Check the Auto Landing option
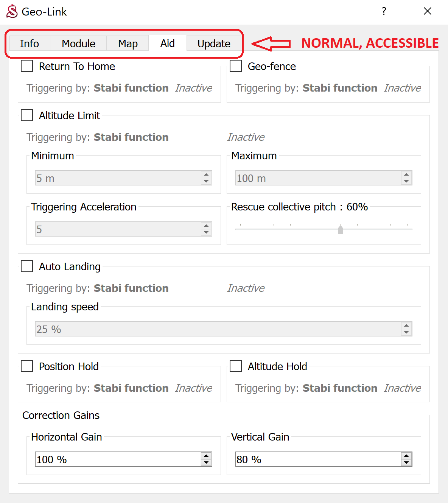This screenshot has height=503, width=448. [x=27, y=266]
